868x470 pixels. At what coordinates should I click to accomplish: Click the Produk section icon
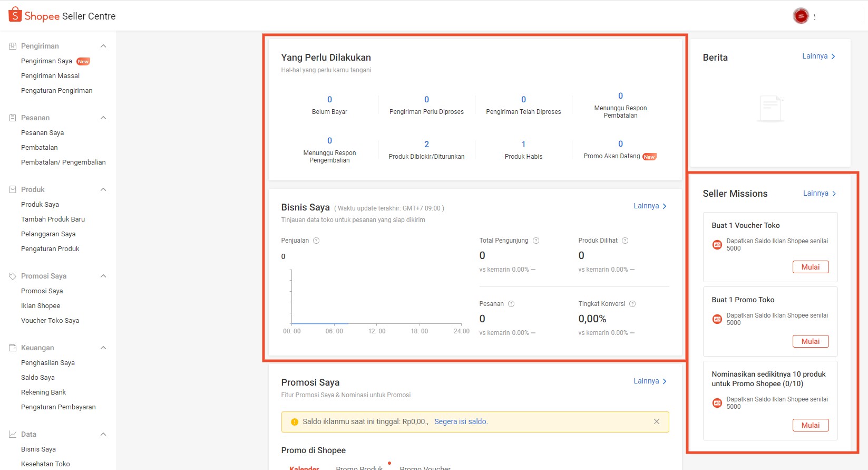click(x=13, y=189)
